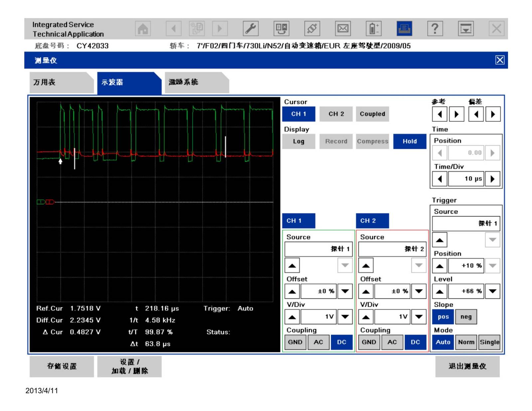Decrease Trigger Position with down arrow
The height and width of the screenshot is (411, 532).
tap(492, 266)
